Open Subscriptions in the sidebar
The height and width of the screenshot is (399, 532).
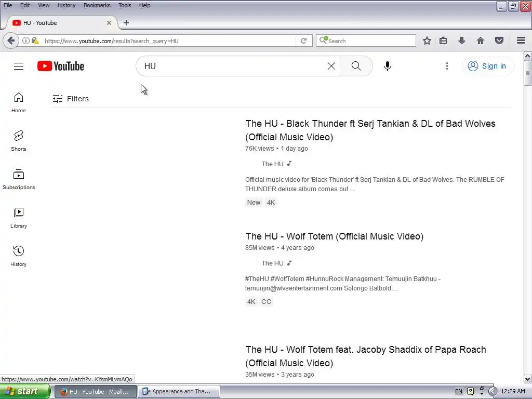point(19,179)
